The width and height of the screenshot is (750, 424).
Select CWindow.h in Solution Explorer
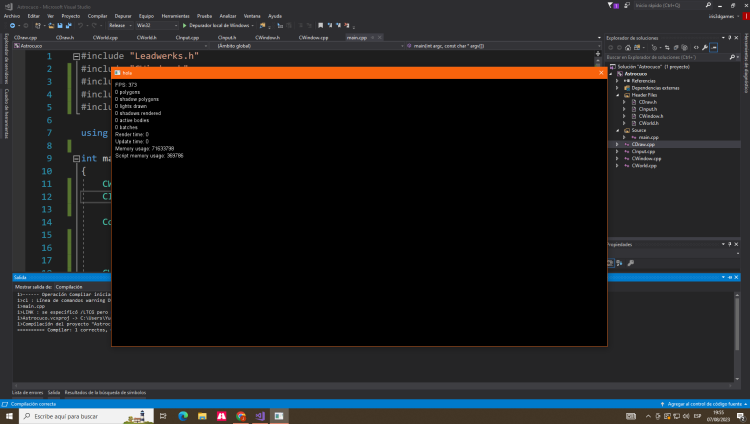click(x=651, y=116)
